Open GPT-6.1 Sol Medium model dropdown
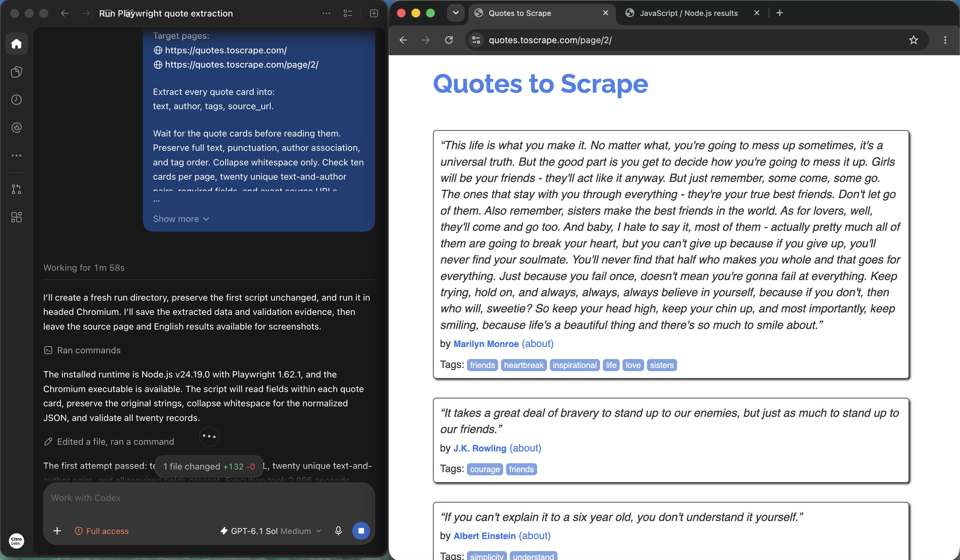The image size is (960, 560). tap(271, 531)
